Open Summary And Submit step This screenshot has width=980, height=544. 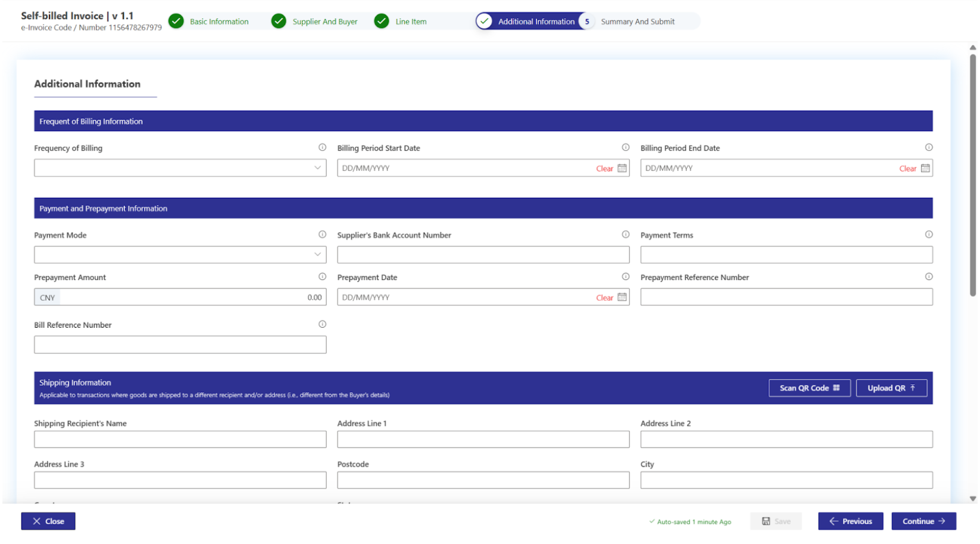[x=637, y=21]
